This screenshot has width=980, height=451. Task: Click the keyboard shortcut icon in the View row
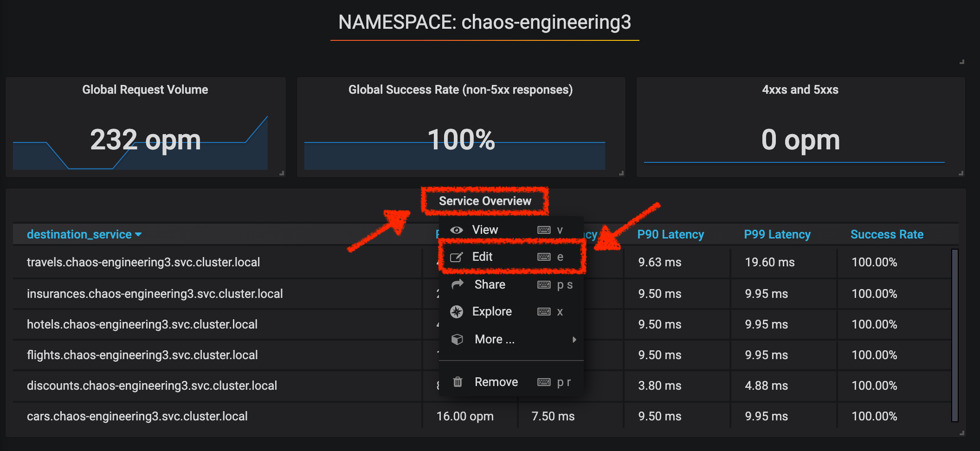pyautogui.click(x=544, y=230)
